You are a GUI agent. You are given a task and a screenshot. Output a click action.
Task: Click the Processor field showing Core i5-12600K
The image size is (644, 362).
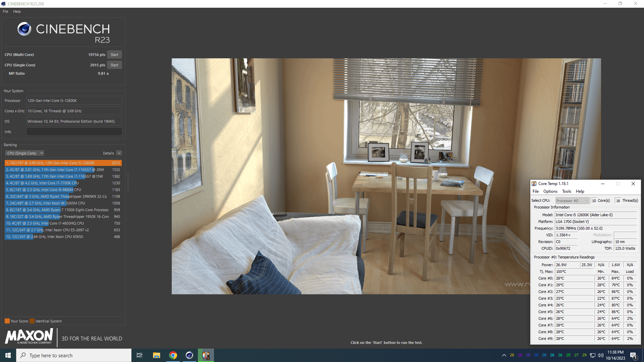74,101
